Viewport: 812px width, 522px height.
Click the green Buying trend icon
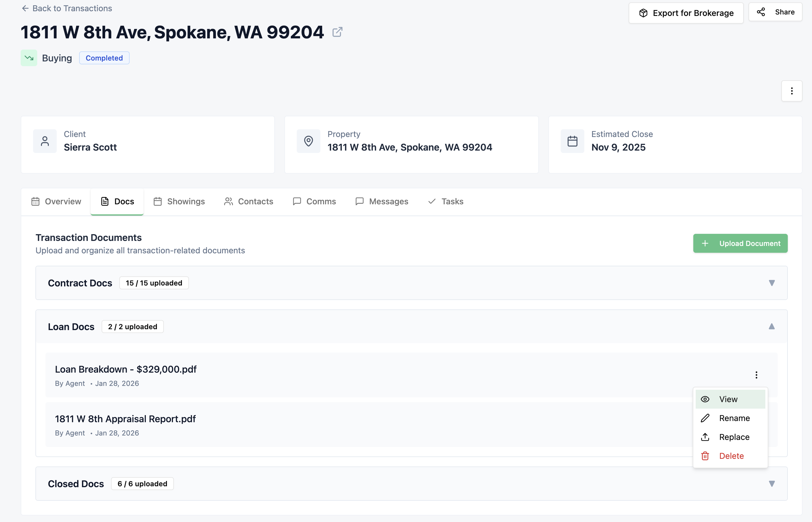click(29, 58)
